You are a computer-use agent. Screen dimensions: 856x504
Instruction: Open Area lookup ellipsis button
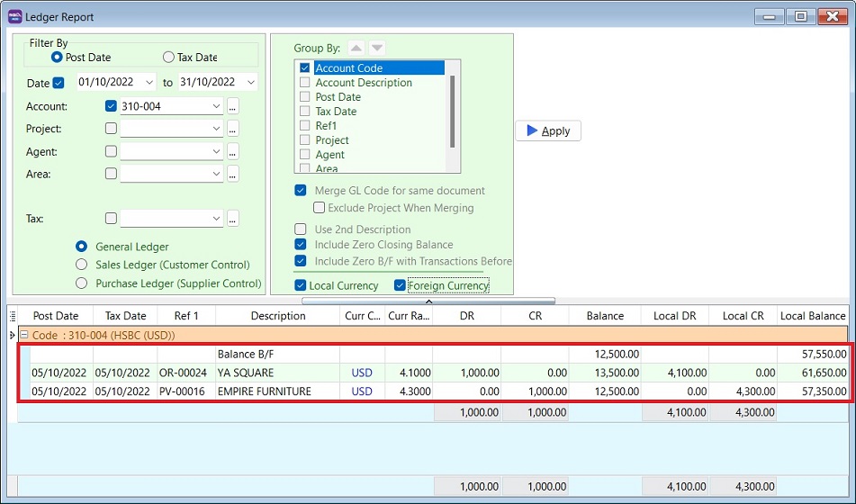click(233, 174)
